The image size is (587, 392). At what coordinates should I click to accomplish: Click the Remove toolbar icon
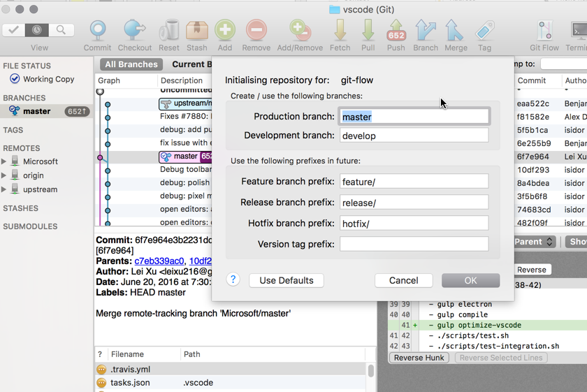[x=256, y=30]
